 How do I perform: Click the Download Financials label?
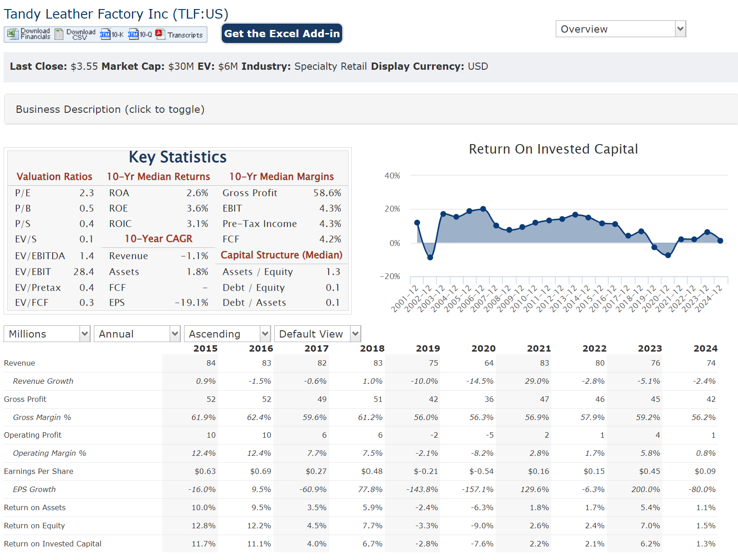[x=35, y=34]
